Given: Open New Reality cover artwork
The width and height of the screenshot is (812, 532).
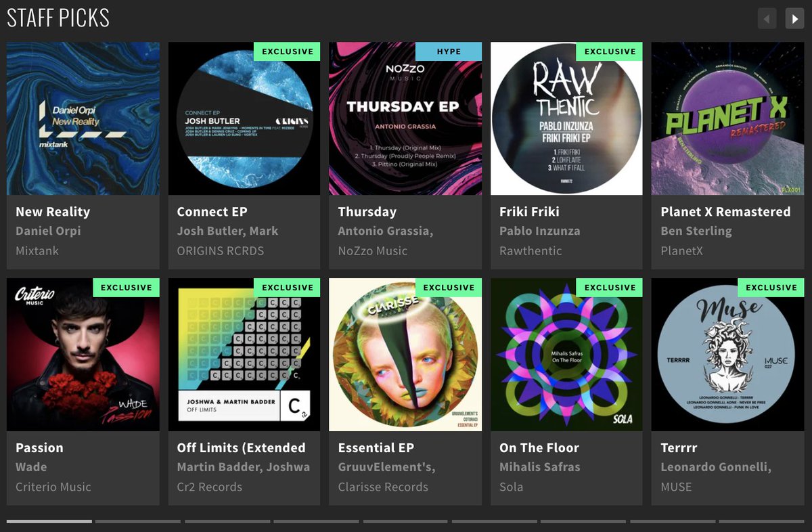Looking at the screenshot, I should tap(83, 118).
